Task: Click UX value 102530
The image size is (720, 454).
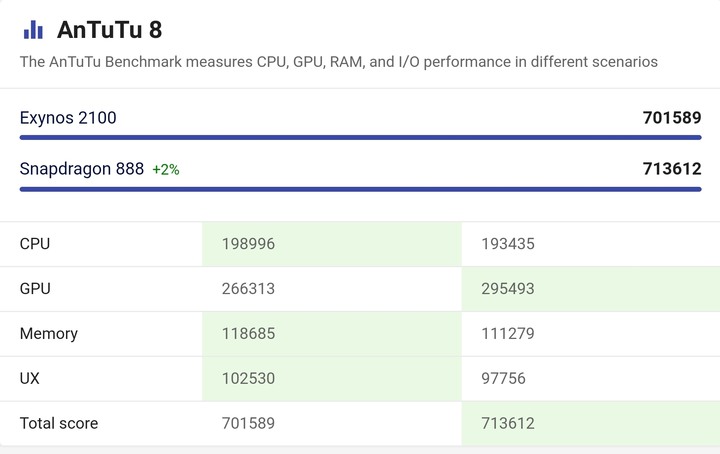Action: pos(248,378)
